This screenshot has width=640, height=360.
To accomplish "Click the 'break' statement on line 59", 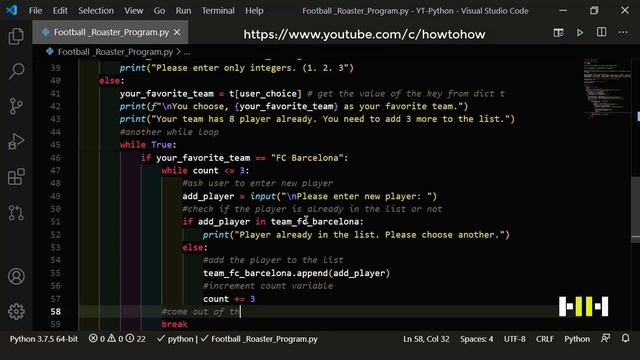I will click(174, 324).
